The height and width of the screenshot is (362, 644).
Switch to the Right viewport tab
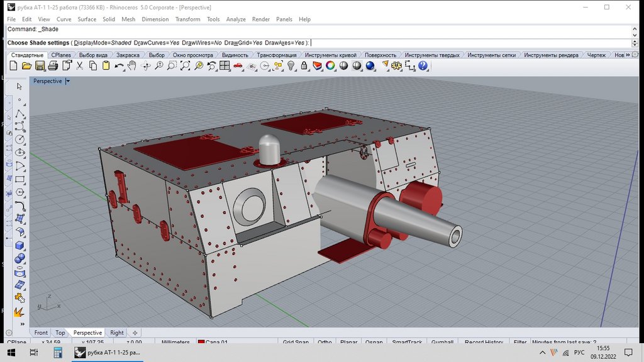click(116, 333)
